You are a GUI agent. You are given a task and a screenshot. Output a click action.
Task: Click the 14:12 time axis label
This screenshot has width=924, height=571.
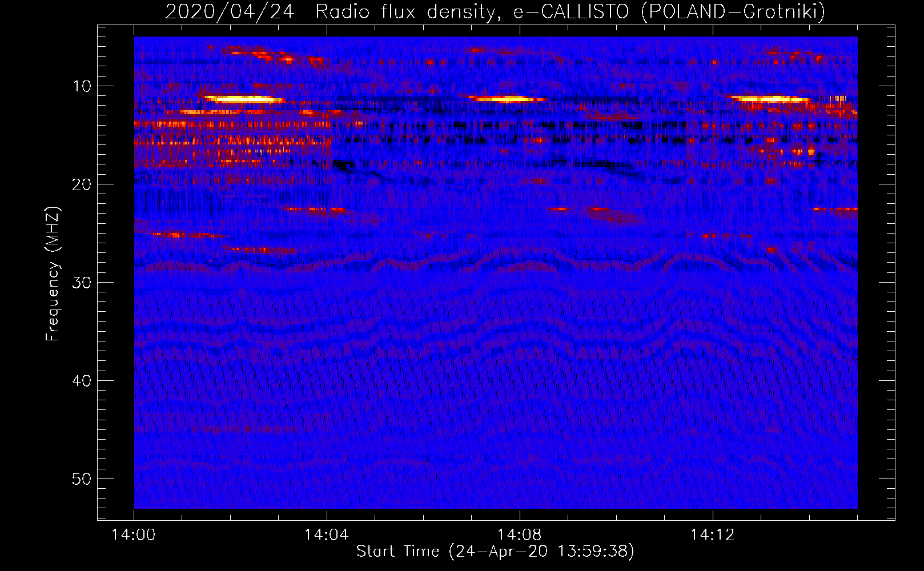click(x=712, y=535)
